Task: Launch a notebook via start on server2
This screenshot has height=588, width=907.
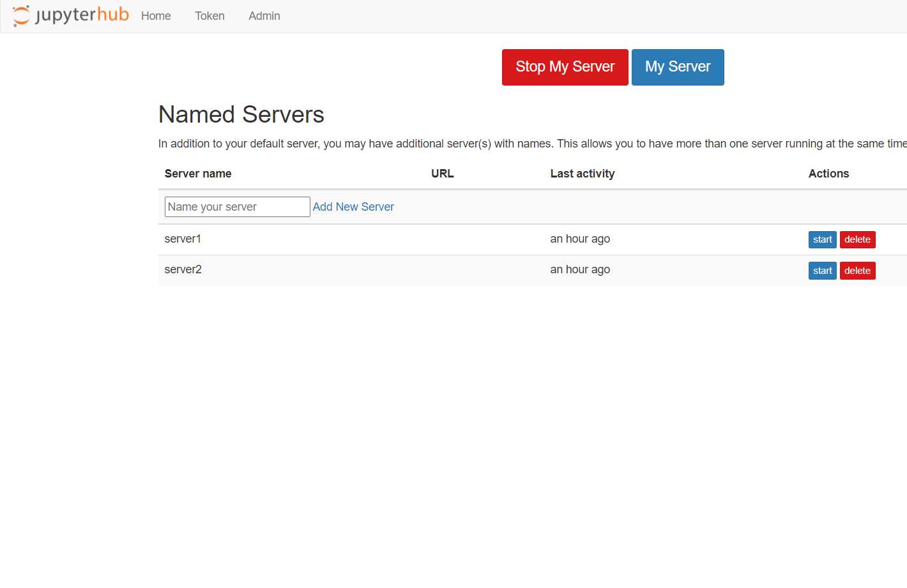Action: point(822,270)
